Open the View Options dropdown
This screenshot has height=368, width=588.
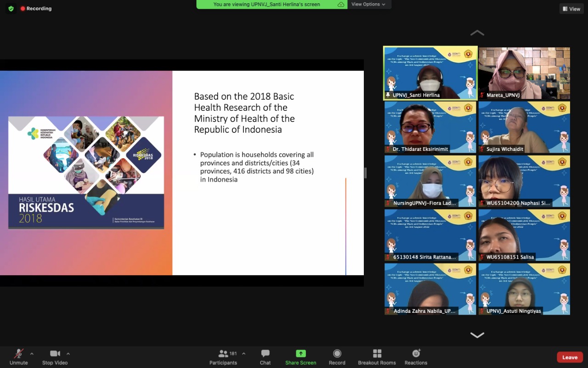click(x=368, y=5)
